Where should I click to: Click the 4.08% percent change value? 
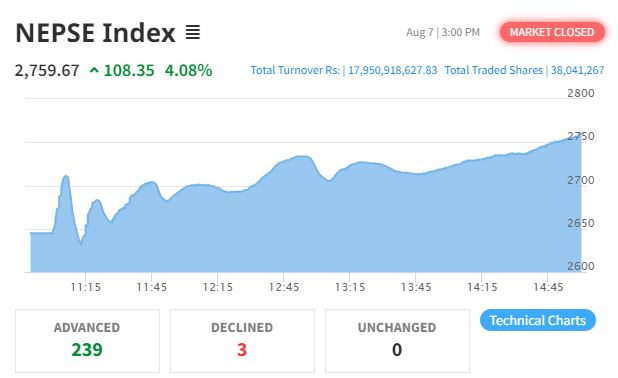[x=188, y=71]
